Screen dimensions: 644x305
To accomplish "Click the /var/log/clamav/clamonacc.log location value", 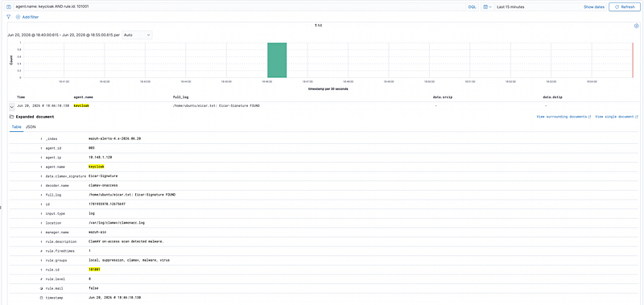I will point(117,223).
